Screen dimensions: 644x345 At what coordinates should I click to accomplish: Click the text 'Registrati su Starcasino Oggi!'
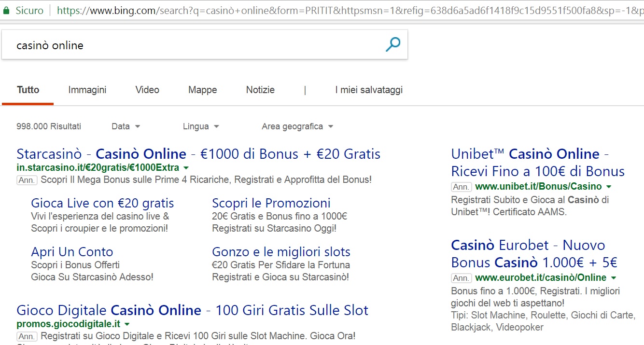(274, 229)
